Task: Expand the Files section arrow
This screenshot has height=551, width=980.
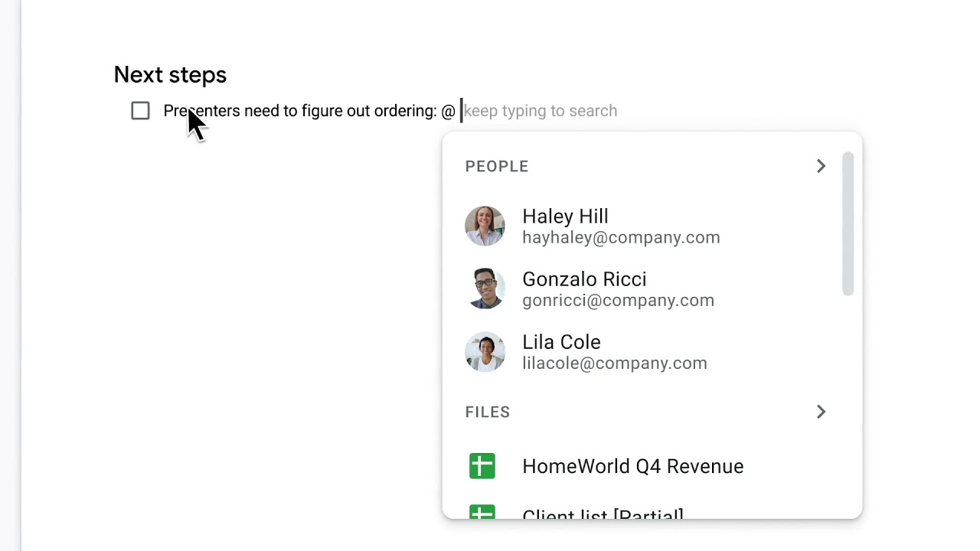Action: coord(821,412)
